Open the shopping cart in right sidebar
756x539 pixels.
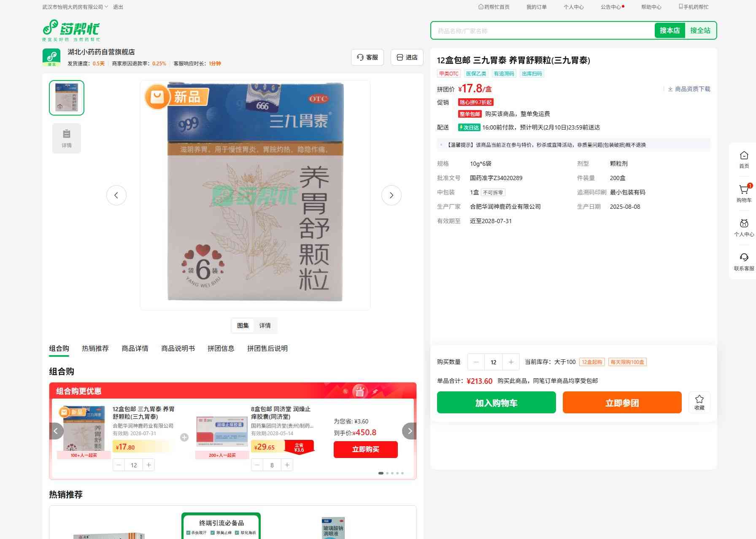[744, 193]
